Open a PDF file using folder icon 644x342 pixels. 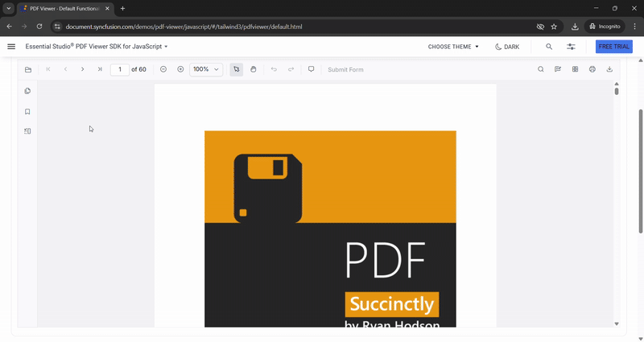[28, 70]
